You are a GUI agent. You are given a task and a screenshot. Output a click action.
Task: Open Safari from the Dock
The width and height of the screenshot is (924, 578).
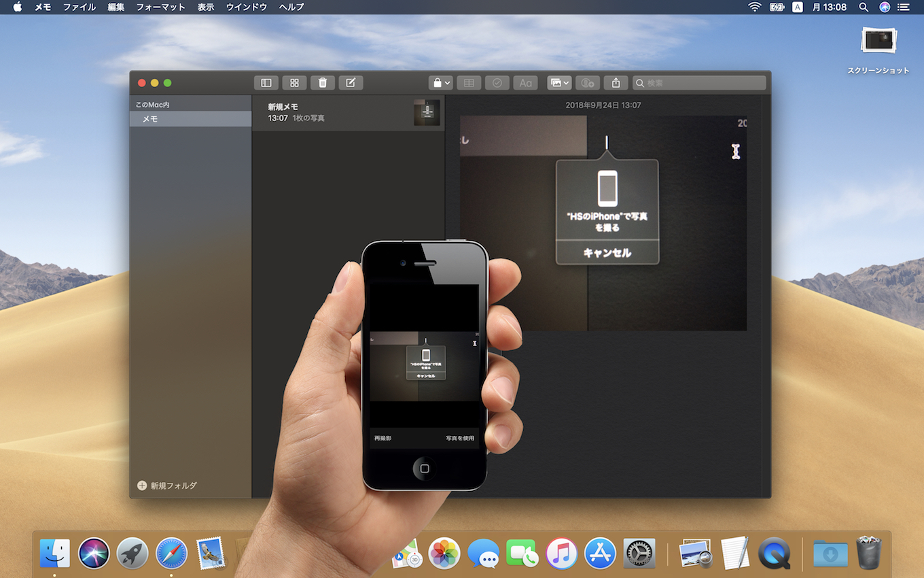[171, 554]
